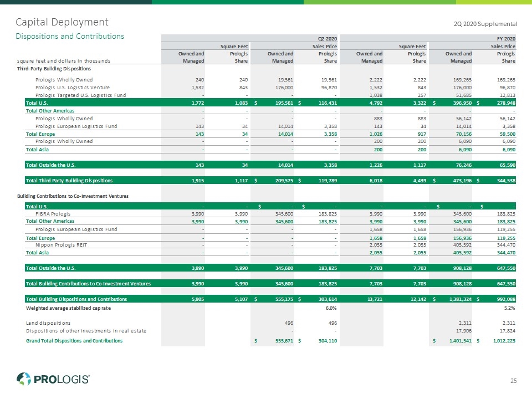Click the value 12,813 in Targeted U.S. Fund row

[508, 95]
